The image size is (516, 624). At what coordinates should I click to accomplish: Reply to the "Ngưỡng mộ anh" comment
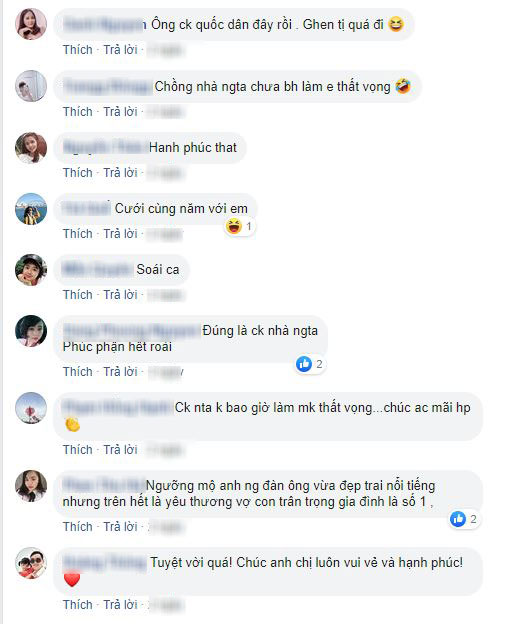click(x=121, y=527)
